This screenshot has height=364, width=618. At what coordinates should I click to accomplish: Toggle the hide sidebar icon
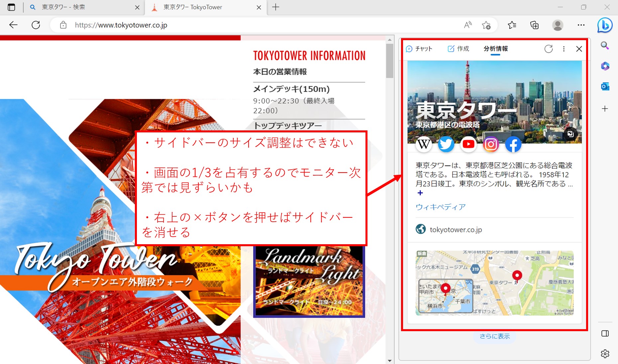coord(605,333)
